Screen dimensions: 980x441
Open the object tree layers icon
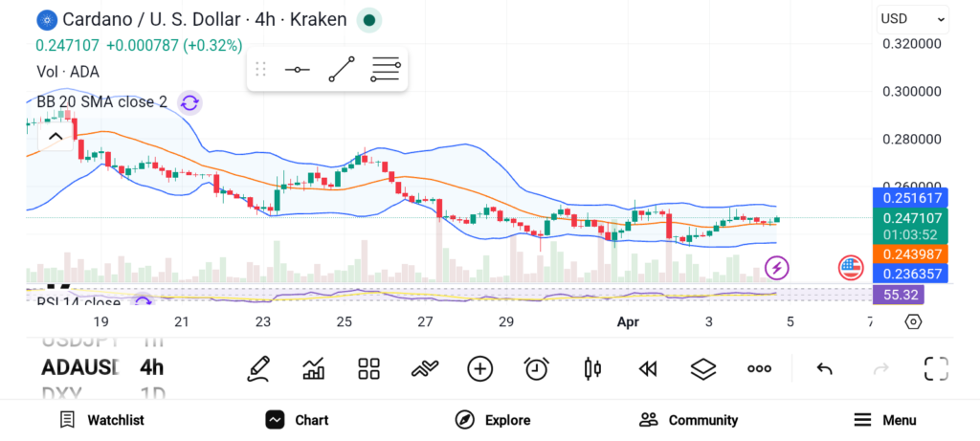tap(703, 368)
